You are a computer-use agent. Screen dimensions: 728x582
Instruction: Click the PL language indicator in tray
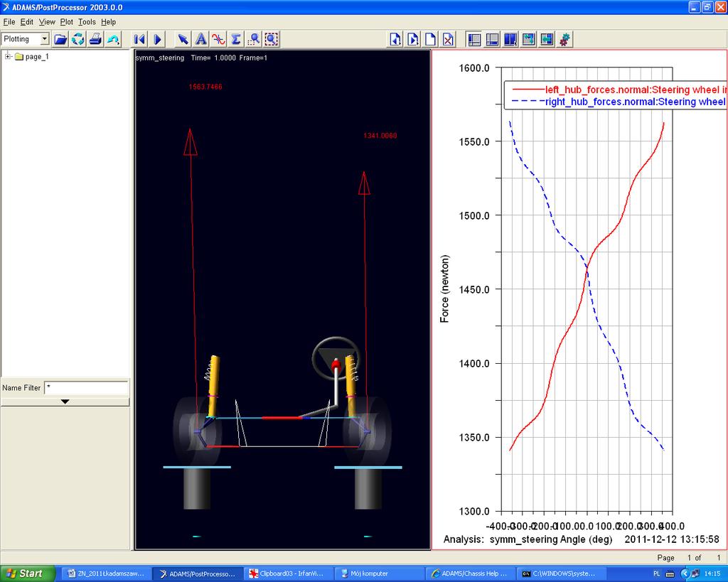[656, 573]
